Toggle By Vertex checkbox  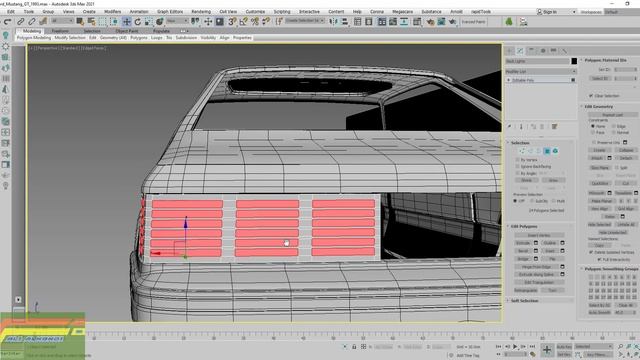tap(518, 160)
